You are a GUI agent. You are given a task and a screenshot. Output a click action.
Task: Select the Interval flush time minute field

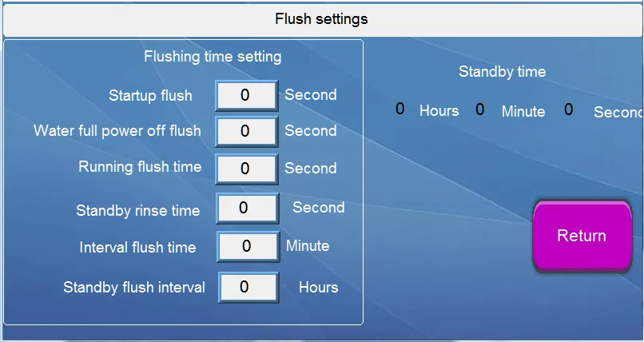[247, 246]
